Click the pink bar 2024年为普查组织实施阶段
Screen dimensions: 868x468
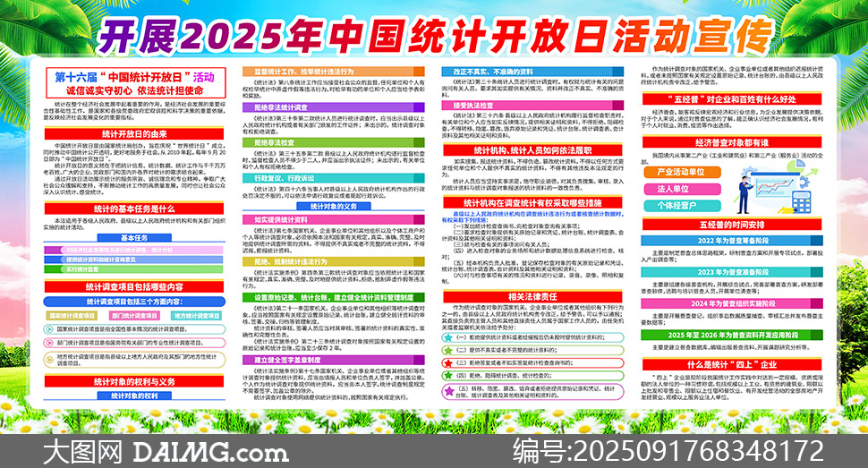coord(732,303)
